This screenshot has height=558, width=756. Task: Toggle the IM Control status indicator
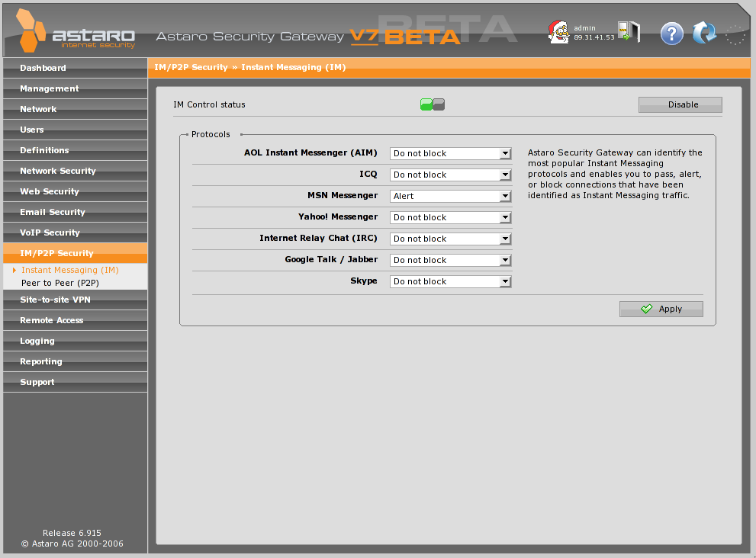click(432, 104)
